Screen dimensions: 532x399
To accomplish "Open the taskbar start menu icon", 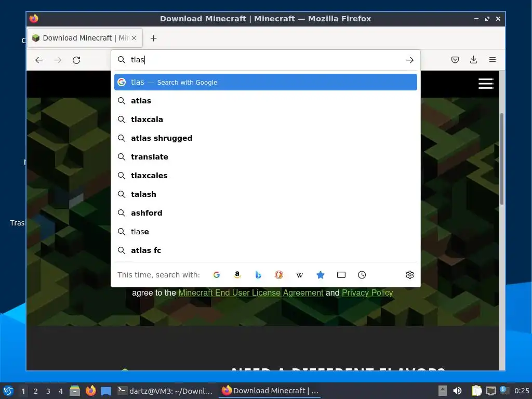I will point(8,391).
